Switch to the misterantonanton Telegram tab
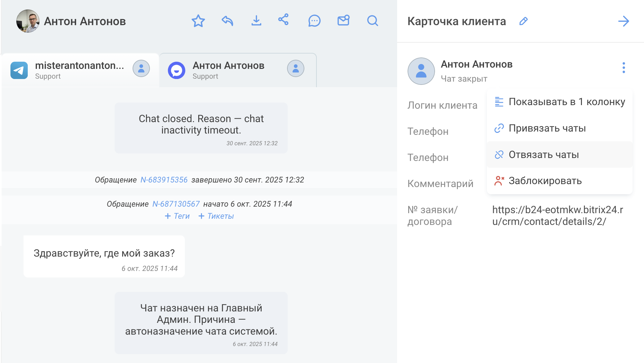Image resolution: width=644 pixels, height=363 pixels. (80, 70)
